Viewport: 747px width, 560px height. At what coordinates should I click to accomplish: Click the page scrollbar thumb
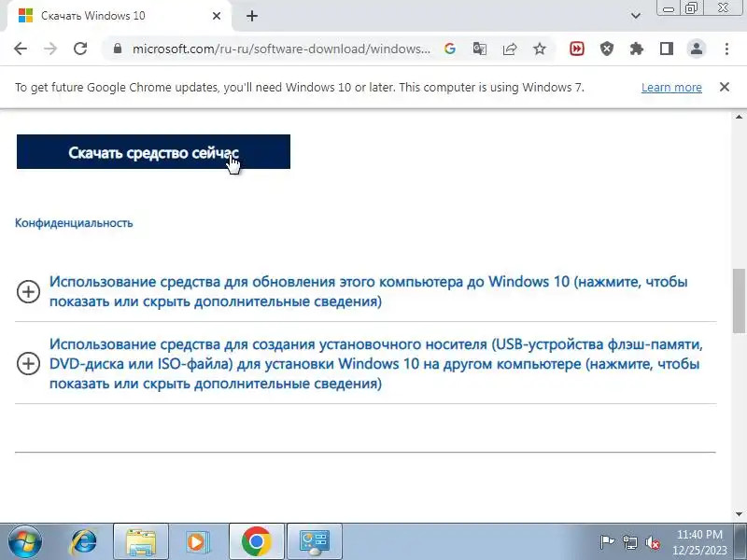[739, 301]
